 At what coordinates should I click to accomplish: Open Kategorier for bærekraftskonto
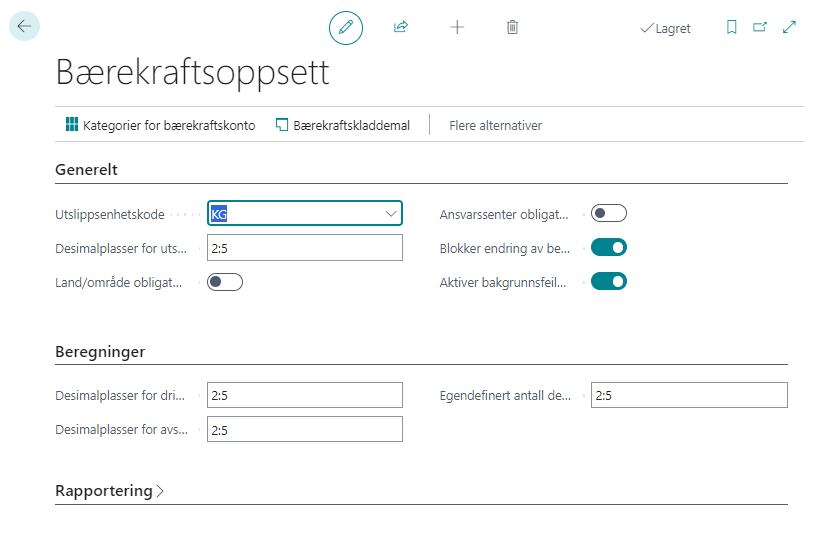(160, 125)
